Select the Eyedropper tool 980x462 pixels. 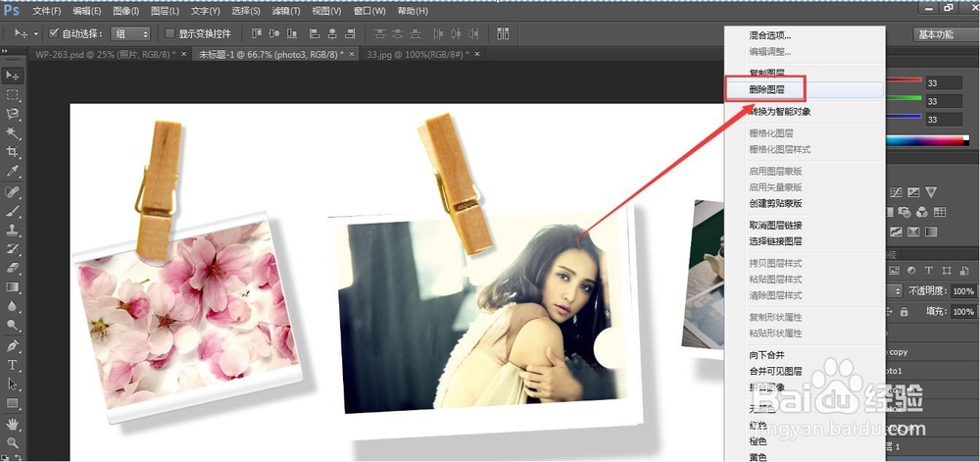point(13,172)
